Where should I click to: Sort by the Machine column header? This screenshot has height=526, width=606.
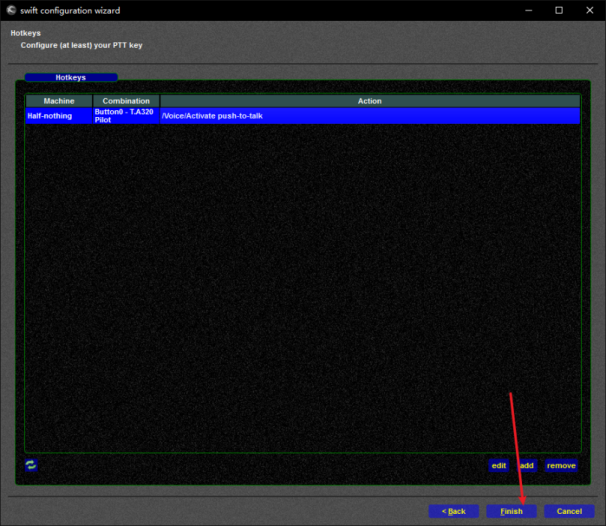click(59, 101)
